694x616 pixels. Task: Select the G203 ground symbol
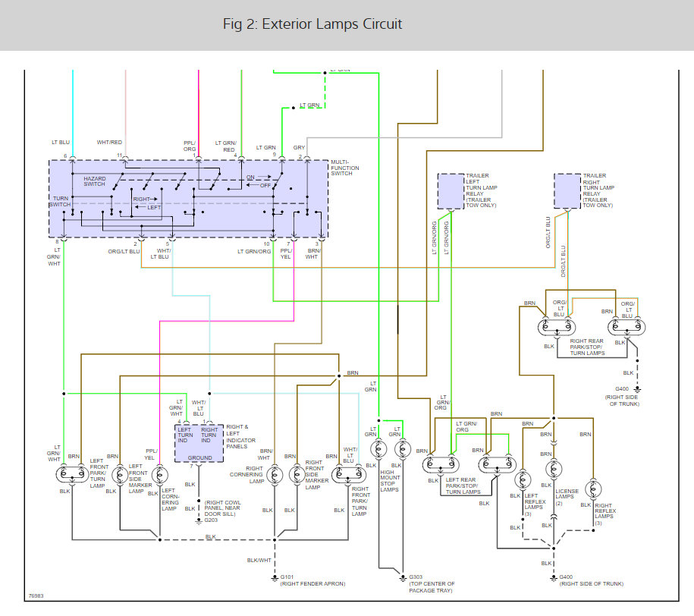click(x=199, y=522)
